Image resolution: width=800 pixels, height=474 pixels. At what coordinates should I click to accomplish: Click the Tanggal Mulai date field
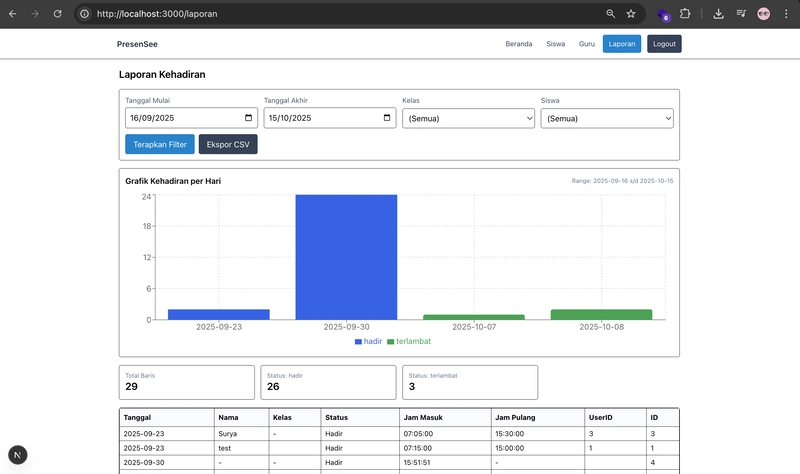191,118
